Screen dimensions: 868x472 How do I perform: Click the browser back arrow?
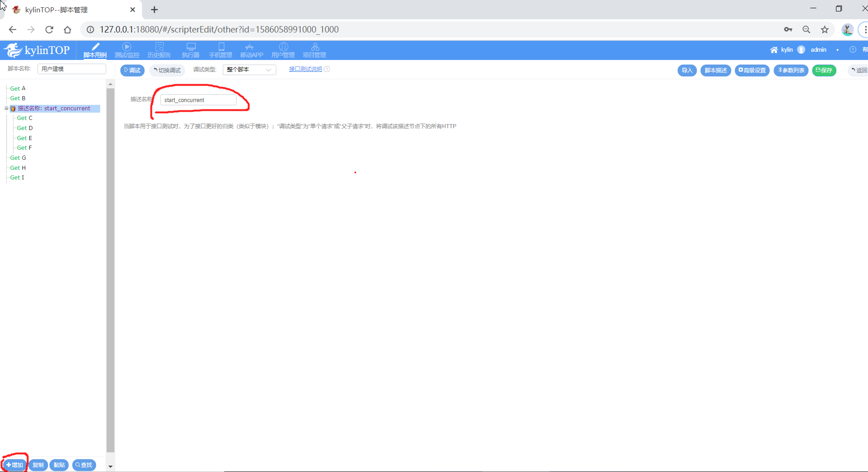12,29
